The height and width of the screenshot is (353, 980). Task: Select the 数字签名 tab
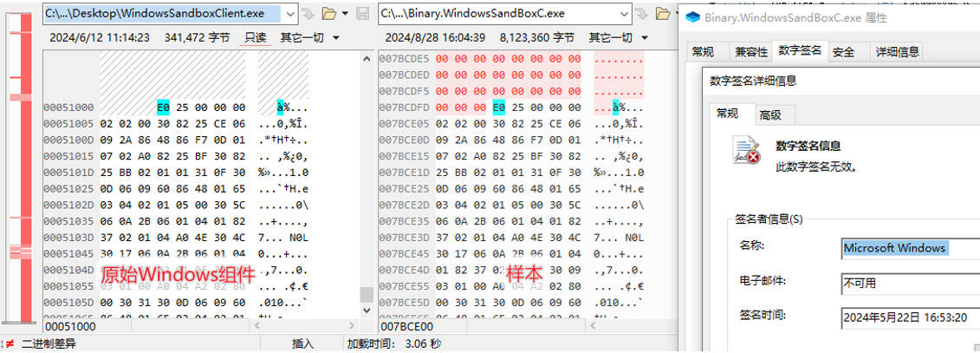pyautogui.click(x=801, y=50)
